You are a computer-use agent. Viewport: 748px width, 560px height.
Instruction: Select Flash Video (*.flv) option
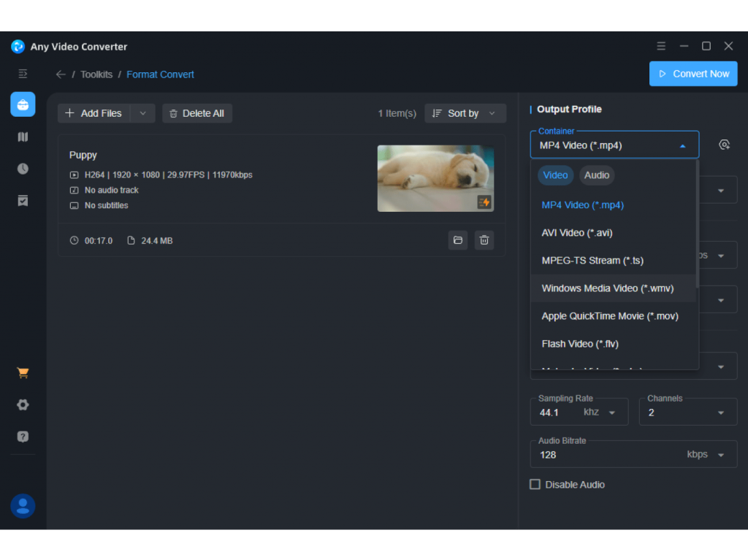coord(613,344)
